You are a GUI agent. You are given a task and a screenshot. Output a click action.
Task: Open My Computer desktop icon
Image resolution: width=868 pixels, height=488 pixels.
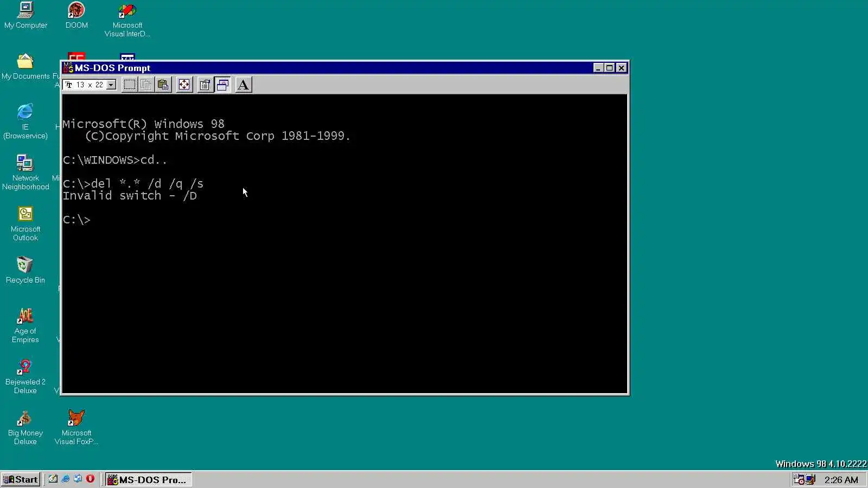click(x=25, y=16)
